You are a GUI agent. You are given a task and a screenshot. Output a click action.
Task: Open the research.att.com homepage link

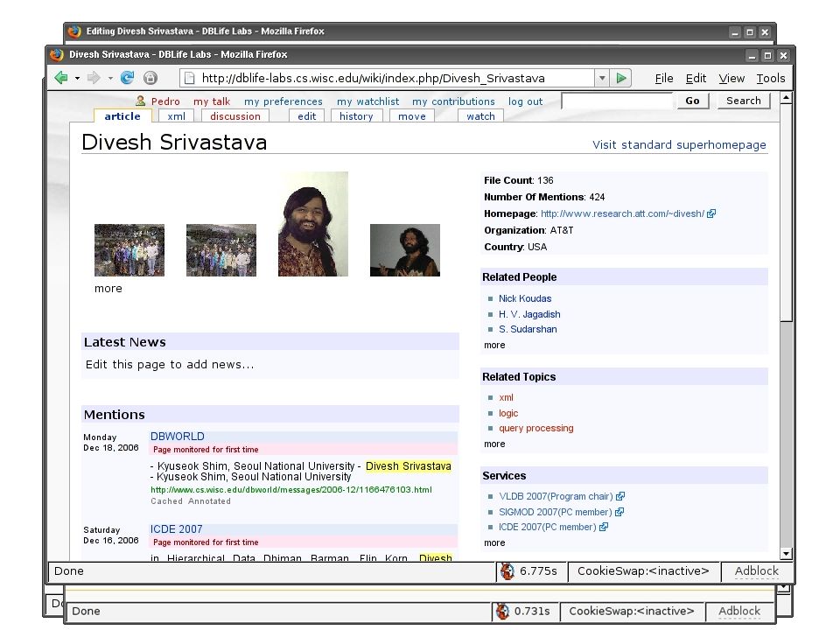pyautogui.click(x=622, y=213)
